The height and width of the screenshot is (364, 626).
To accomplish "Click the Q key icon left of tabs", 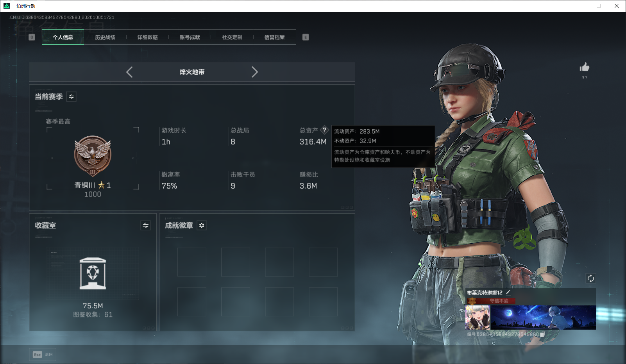I will [x=32, y=37].
